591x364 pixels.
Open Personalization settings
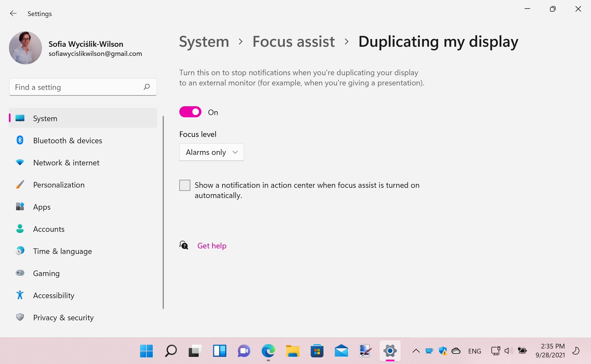[x=83, y=184]
